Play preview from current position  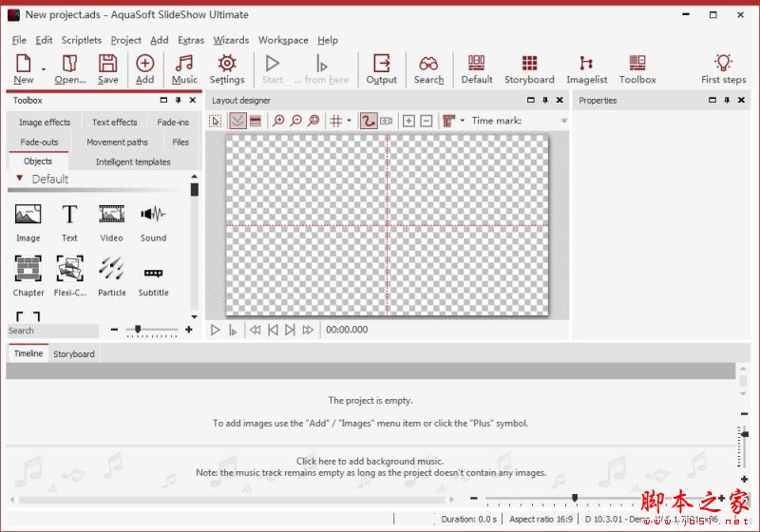233,330
